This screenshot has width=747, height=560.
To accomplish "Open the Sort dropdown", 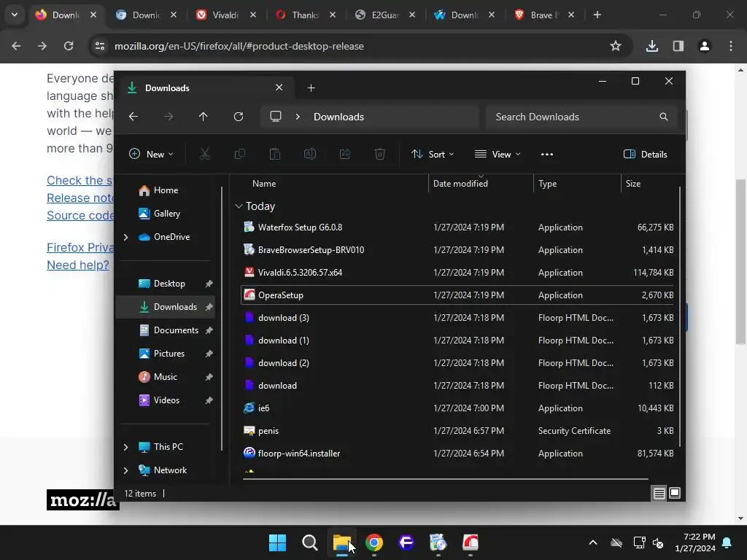I will (x=433, y=154).
